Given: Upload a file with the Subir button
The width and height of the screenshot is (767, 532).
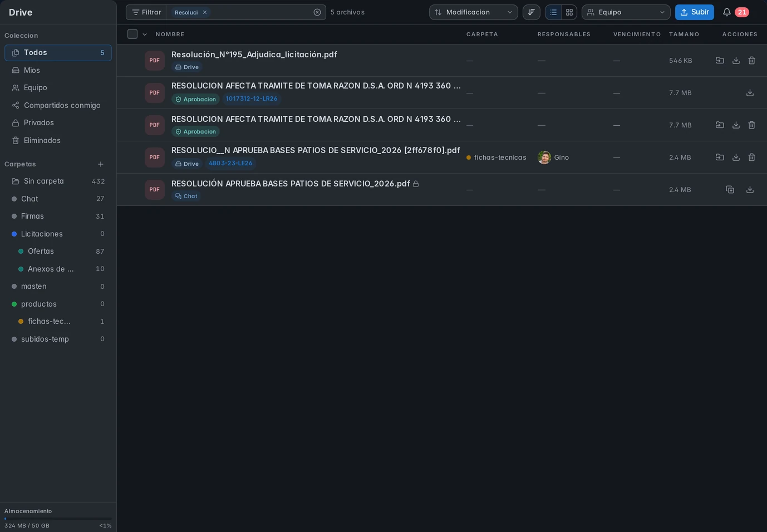Looking at the screenshot, I should (x=695, y=12).
